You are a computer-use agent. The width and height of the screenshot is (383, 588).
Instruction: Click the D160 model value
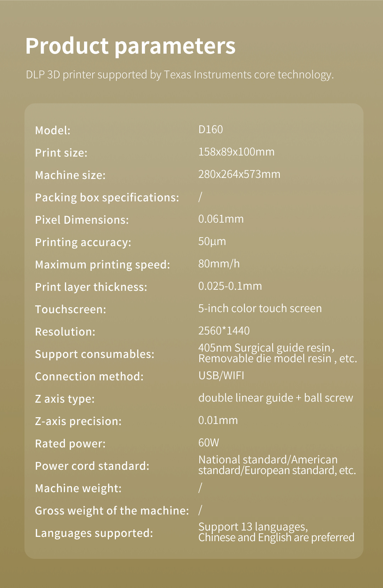pyautogui.click(x=211, y=130)
